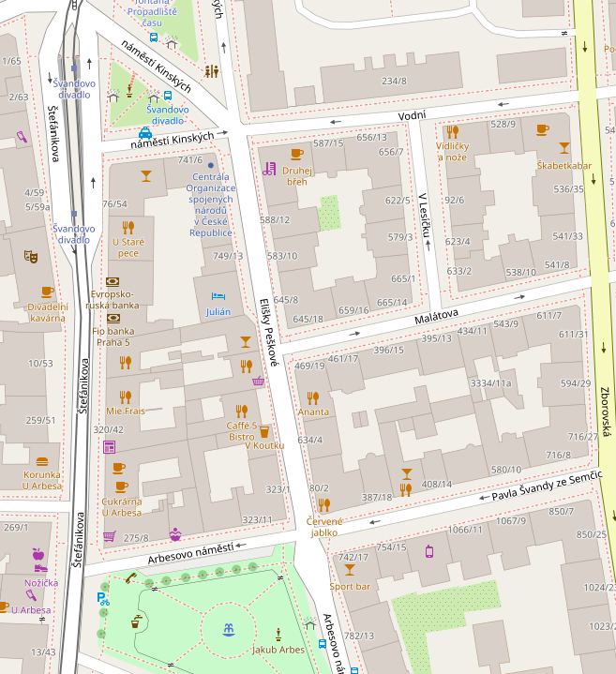
Task: Click the Červené jablko restaurant icon
Action: point(324,504)
